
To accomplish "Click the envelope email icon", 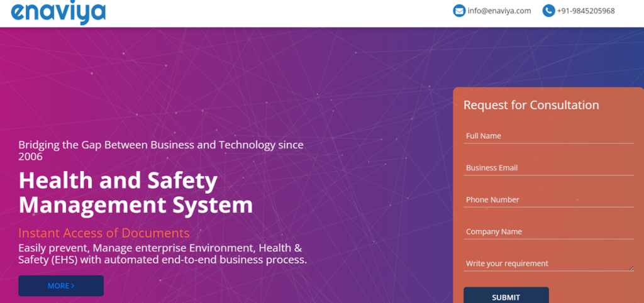I will [458, 11].
